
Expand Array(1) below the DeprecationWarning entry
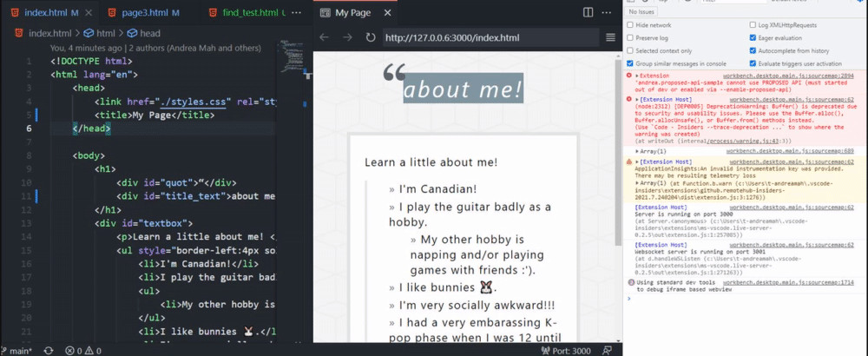point(637,150)
